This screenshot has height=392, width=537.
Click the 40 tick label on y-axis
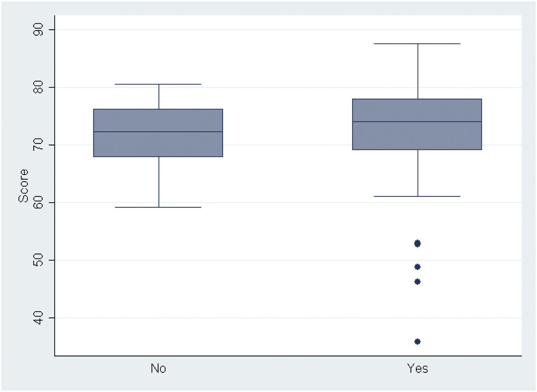coord(38,318)
